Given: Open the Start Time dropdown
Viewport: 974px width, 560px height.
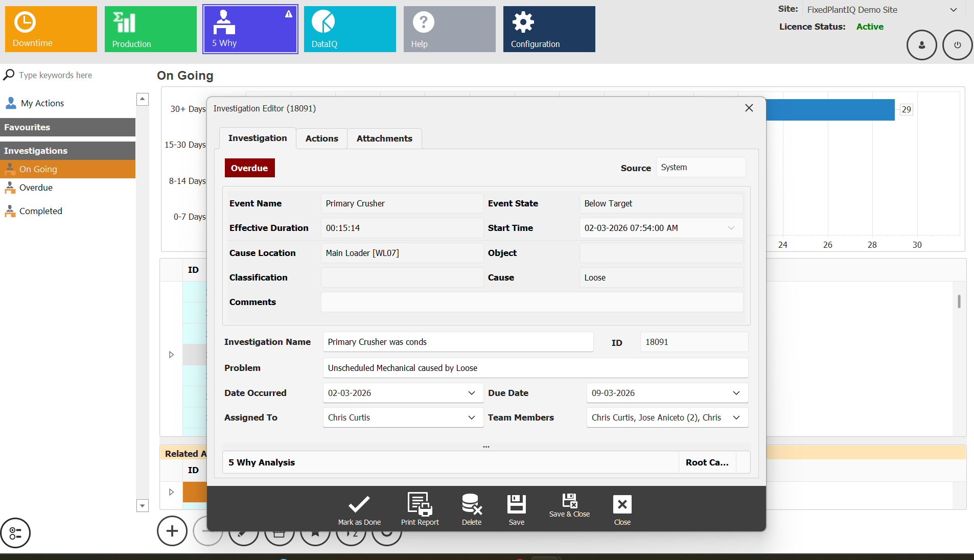Looking at the screenshot, I should pos(731,228).
